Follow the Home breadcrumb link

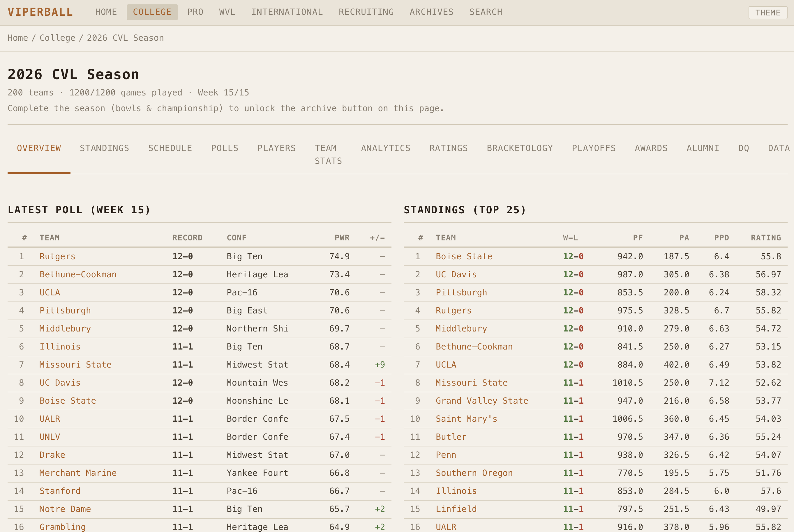coord(18,38)
